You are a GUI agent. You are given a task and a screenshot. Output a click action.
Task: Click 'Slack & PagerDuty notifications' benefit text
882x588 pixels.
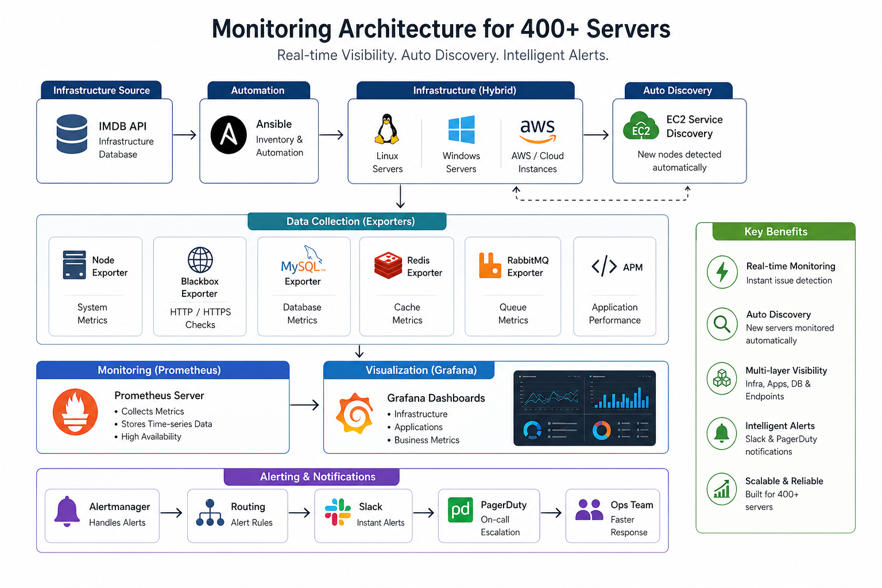click(x=781, y=445)
